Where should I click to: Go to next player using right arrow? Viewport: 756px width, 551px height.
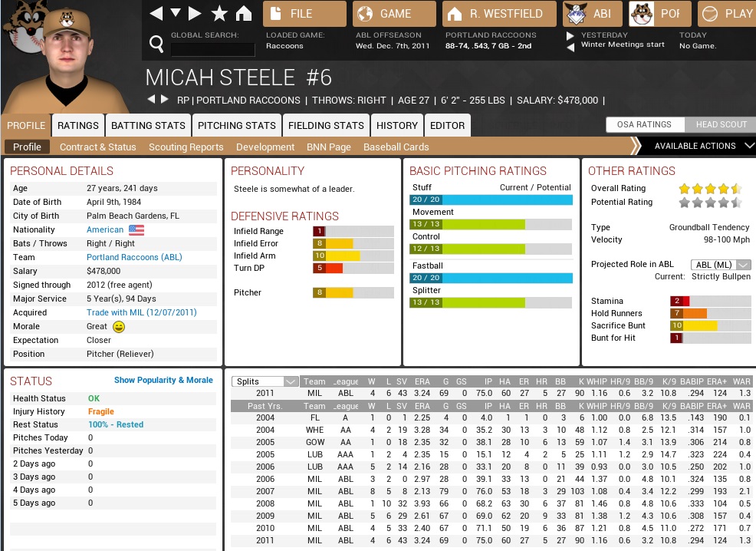pos(165,100)
